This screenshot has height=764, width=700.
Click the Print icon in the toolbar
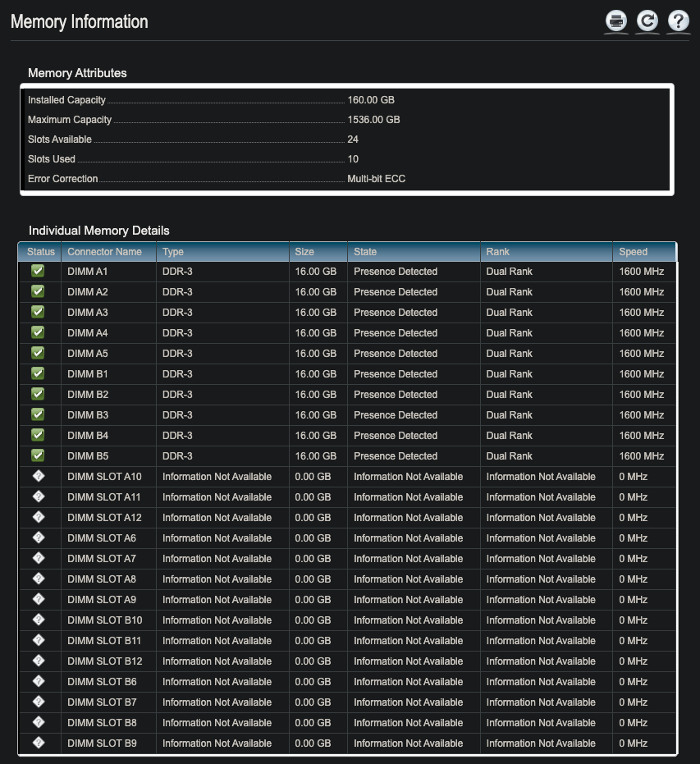615,21
